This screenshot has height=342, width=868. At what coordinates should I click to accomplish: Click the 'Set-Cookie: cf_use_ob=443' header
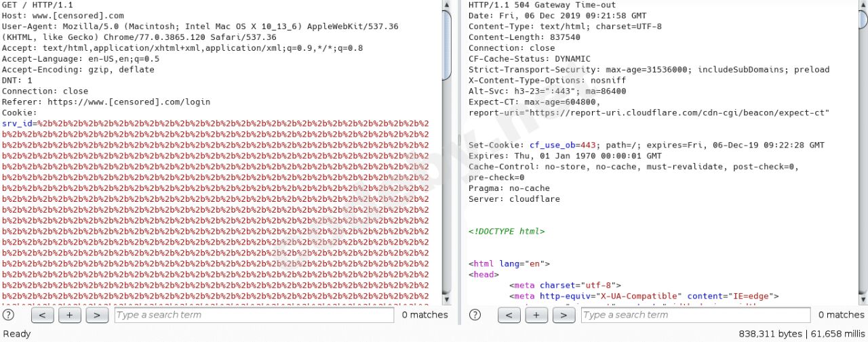pyautogui.click(x=647, y=146)
